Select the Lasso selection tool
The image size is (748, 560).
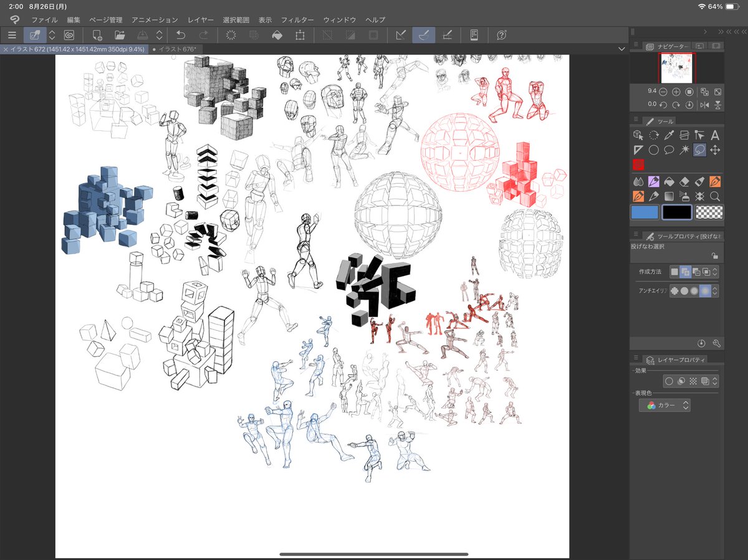coord(699,149)
